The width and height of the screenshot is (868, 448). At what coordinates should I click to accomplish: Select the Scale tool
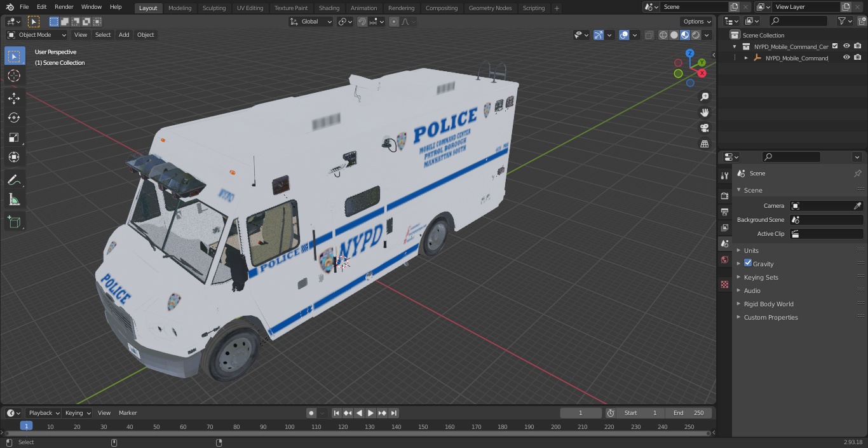(14, 137)
